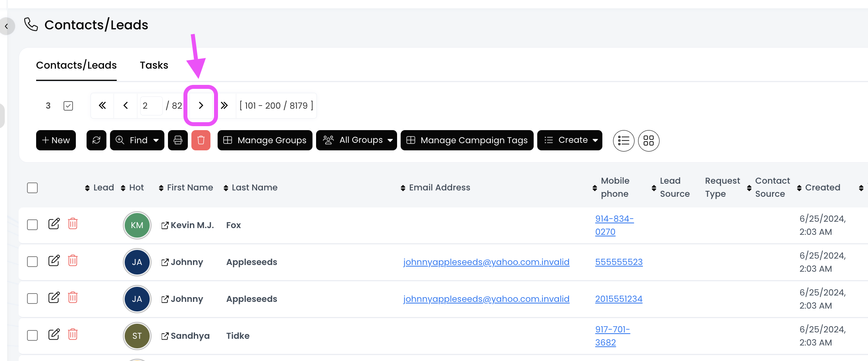Check the Sandhya Tidke row checkbox
The height and width of the screenshot is (361, 868).
click(33, 336)
